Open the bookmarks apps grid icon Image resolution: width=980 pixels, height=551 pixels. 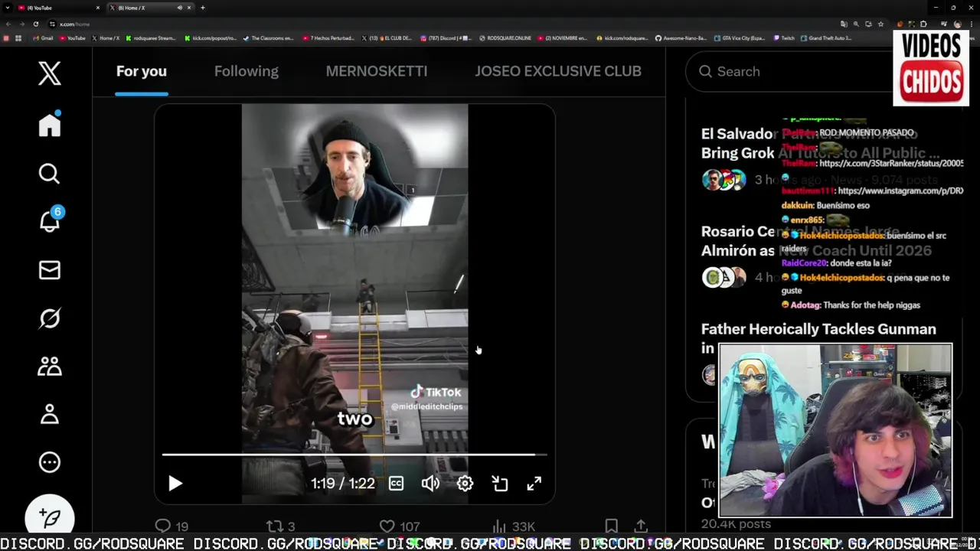pyautogui.click(x=18, y=38)
